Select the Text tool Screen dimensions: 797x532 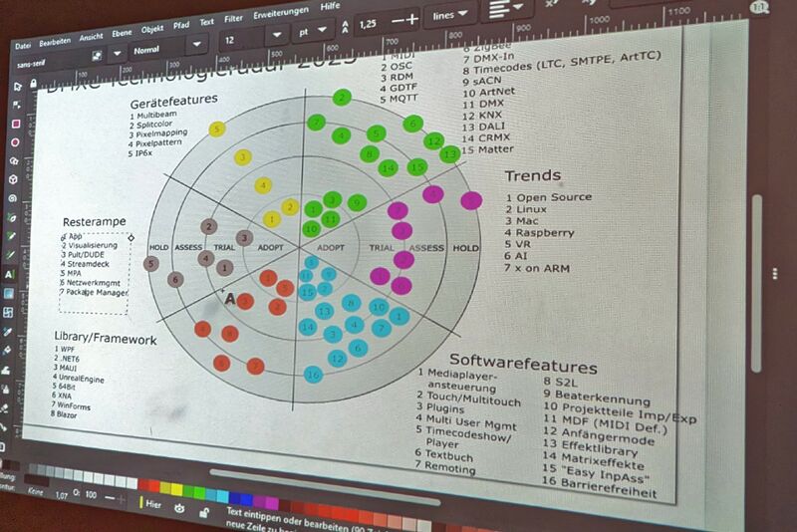[11, 274]
